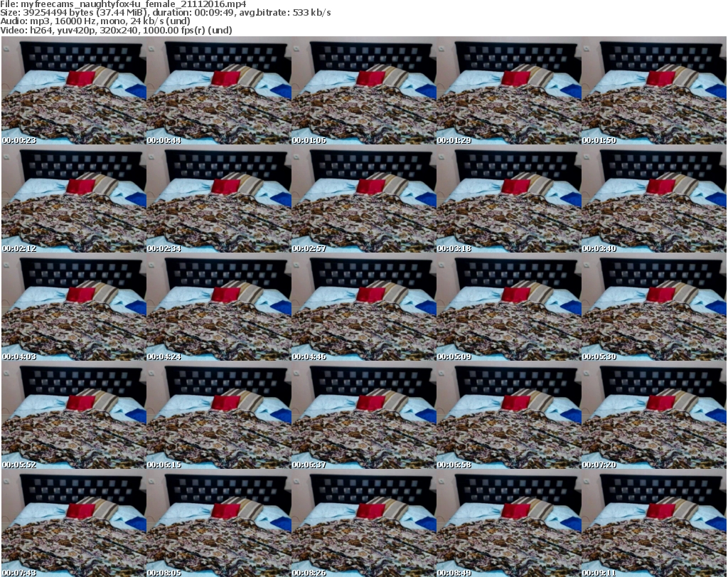
Task: View the frame marked 00:07:43
Action: (74, 523)
